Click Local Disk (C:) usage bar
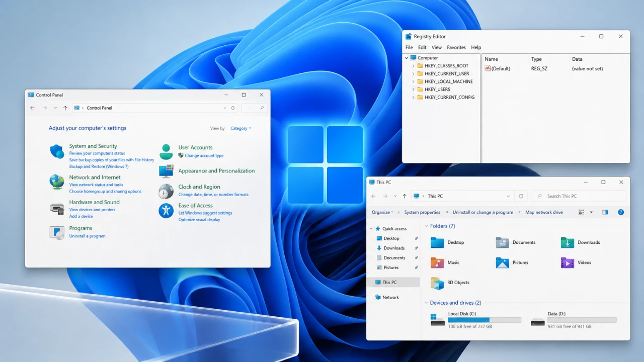 pos(485,320)
